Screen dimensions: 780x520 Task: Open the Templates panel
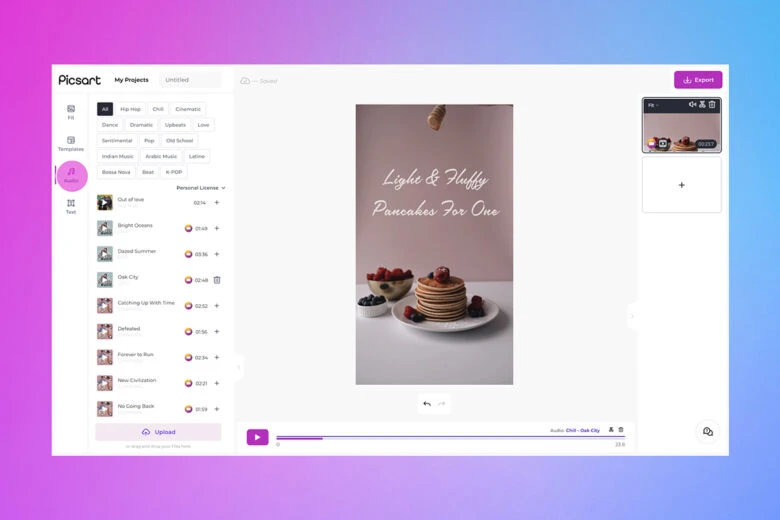click(71, 143)
